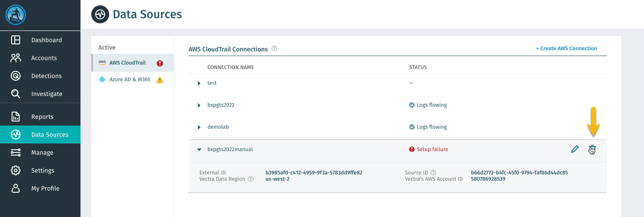Screen dimensions: 644x217
Task: Expand the test connection row
Action: 199,83
